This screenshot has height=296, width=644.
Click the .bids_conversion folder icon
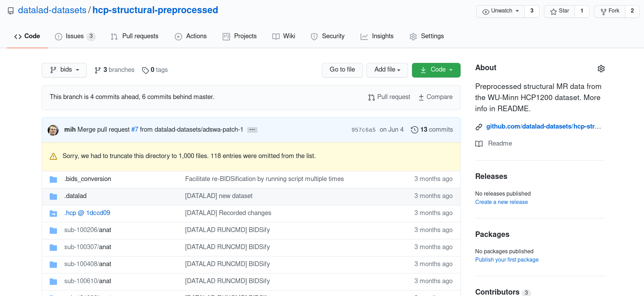tap(53, 179)
